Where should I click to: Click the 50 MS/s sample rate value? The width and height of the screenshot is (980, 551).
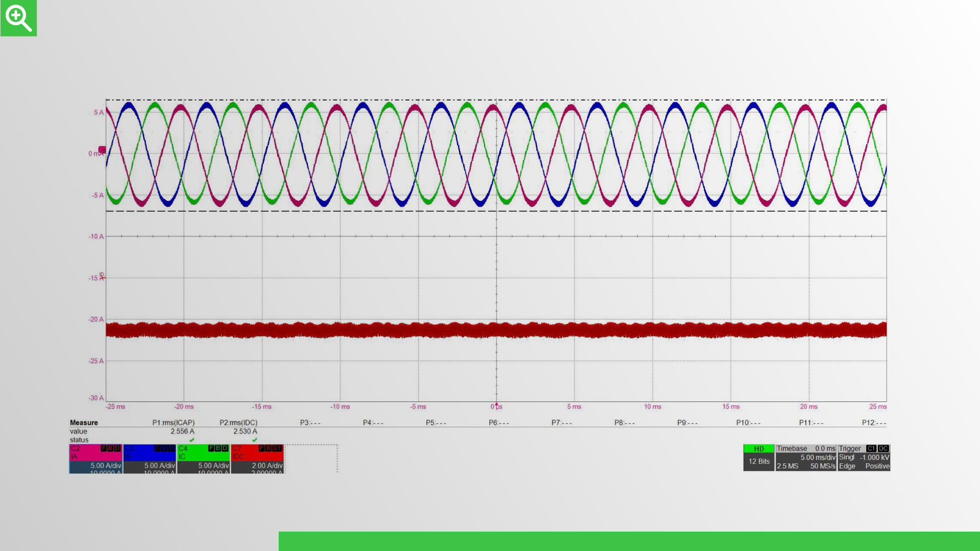823,466
